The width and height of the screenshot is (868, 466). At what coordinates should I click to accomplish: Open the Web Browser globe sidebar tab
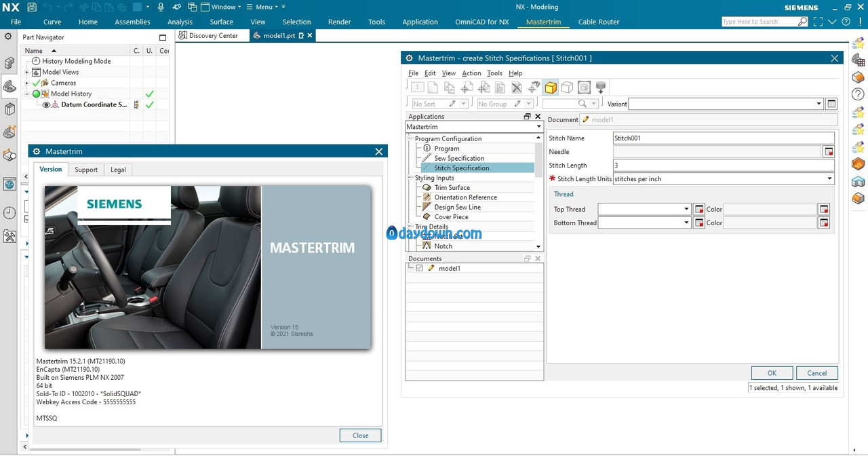pyautogui.click(x=9, y=184)
